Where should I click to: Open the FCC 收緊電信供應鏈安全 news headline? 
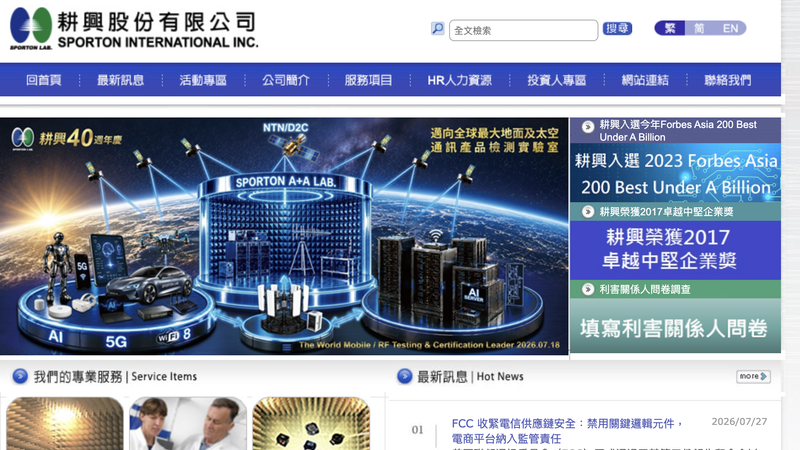[567, 431]
